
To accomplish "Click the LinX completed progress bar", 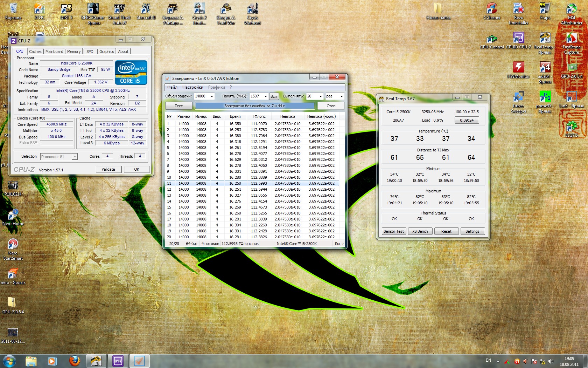I will coord(254,106).
